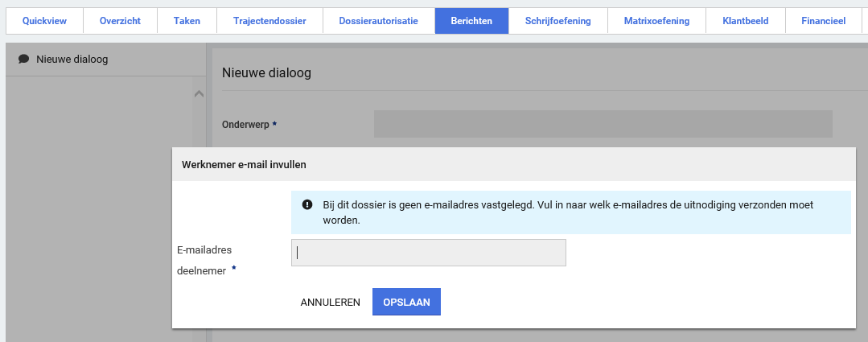Viewport: 868px width, 342px height.
Task: Collapse the sidebar with the up chevron
Action: click(199, 94)
